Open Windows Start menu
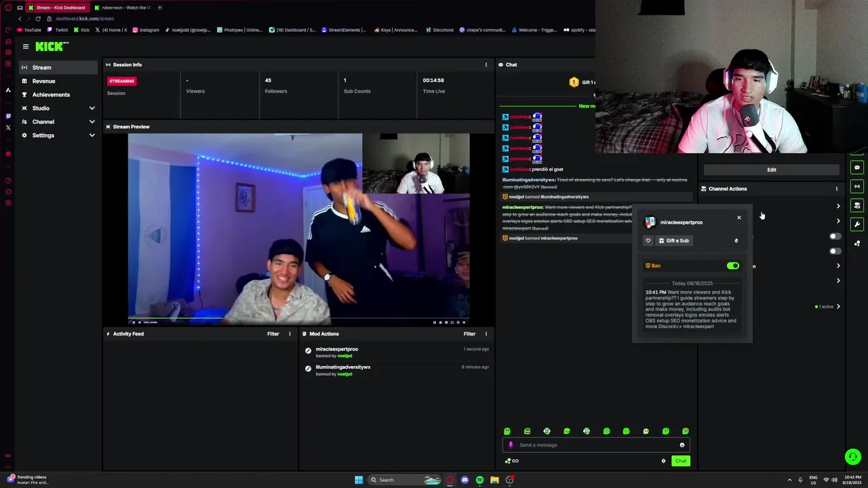868x488 pixels. [x=359, y=480]
